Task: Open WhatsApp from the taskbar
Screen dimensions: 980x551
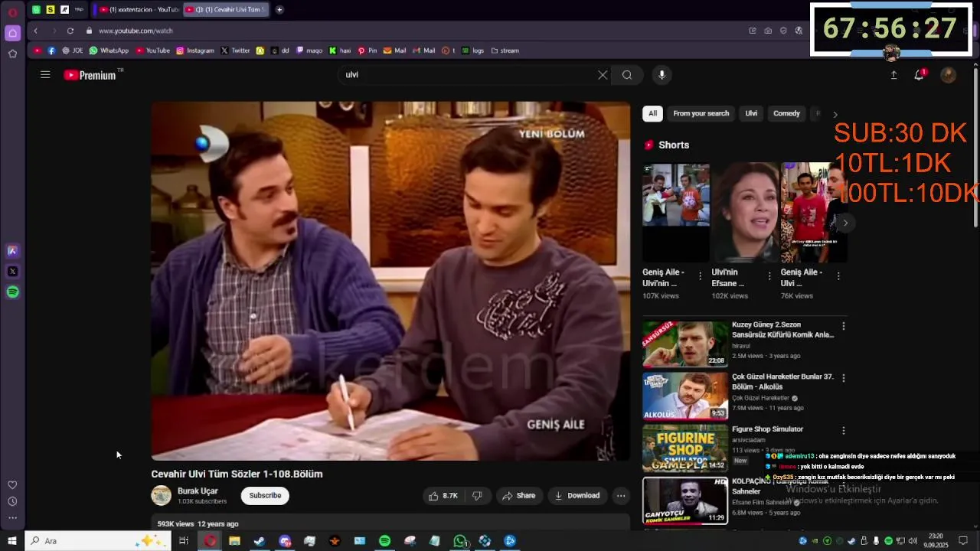Action: [x=459, y=541]
